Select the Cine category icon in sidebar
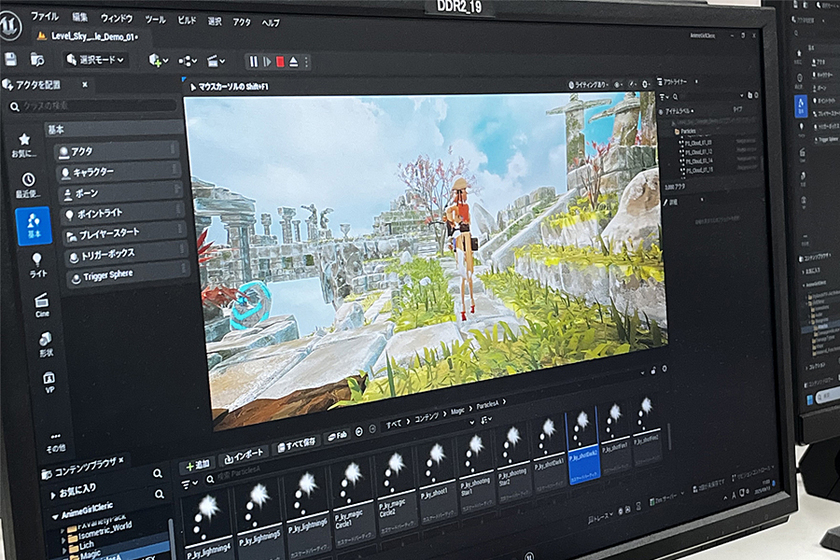Viewport: 840px width, 560px height. click(x=41, y=303)
